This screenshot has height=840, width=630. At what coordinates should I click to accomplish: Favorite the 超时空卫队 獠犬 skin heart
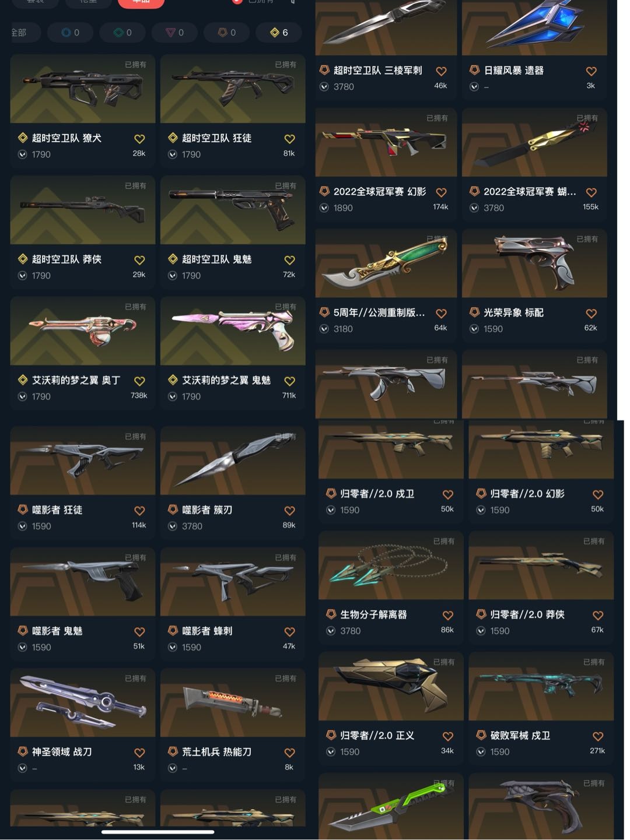click(x=139, y=139)
